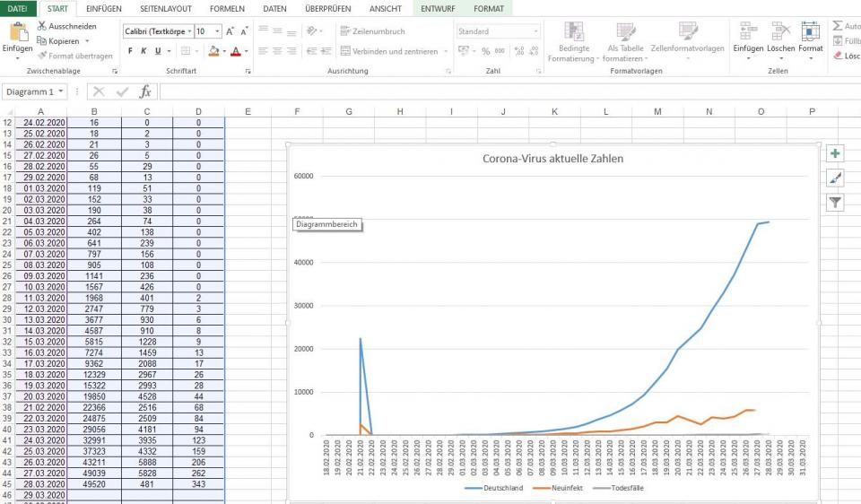Open the chart filter funnel button
Image resolution: width=861 pixels, height=504 pixels.
[835, 203]
